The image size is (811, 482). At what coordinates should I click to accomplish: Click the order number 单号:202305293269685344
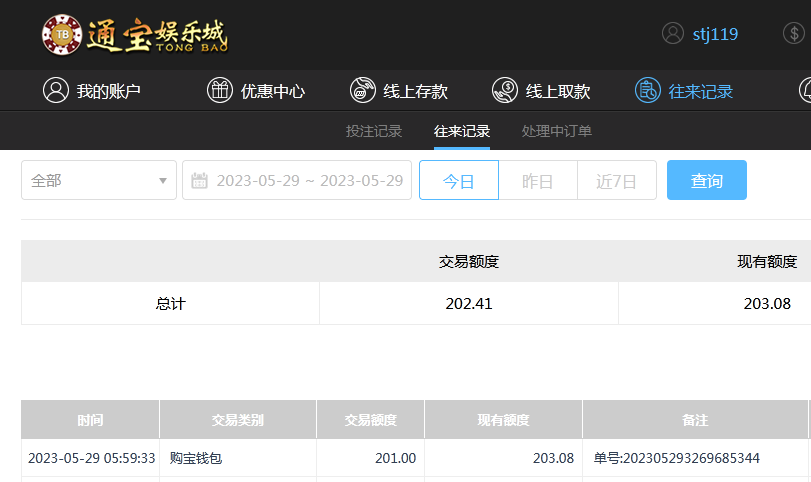(677, 458)
